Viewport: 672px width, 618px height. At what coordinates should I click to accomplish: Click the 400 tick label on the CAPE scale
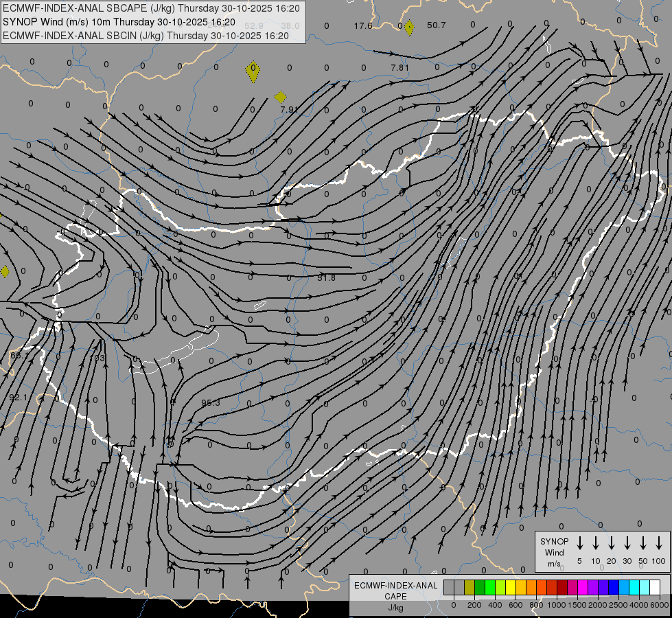point(495,605)
